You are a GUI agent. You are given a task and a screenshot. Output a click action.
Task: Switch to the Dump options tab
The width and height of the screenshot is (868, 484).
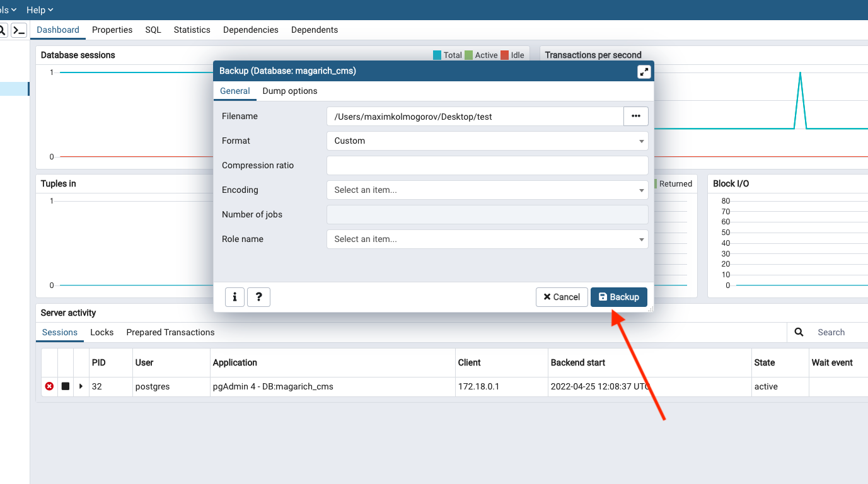click(290, 91)
